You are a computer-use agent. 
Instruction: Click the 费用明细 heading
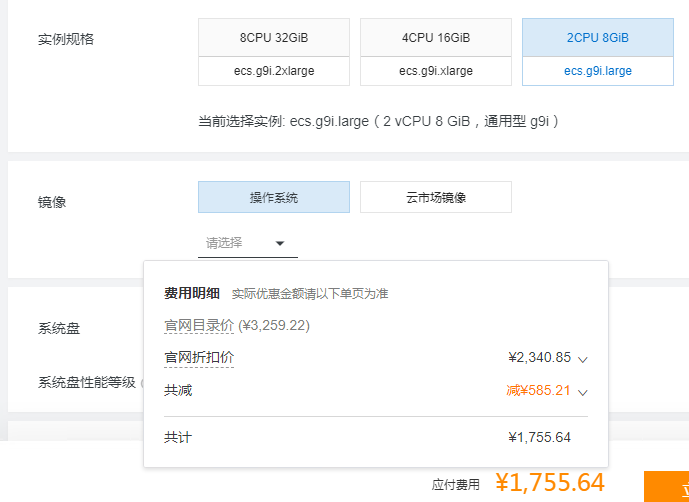192,294
